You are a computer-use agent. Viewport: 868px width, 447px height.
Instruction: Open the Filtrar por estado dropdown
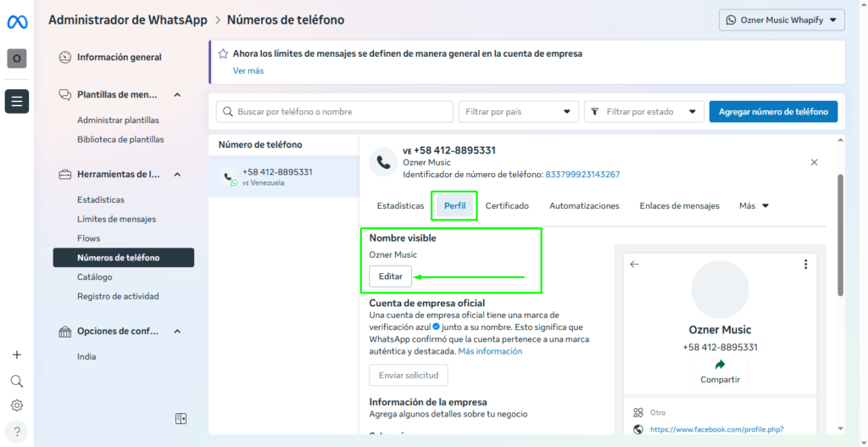[x=644, y=111]
